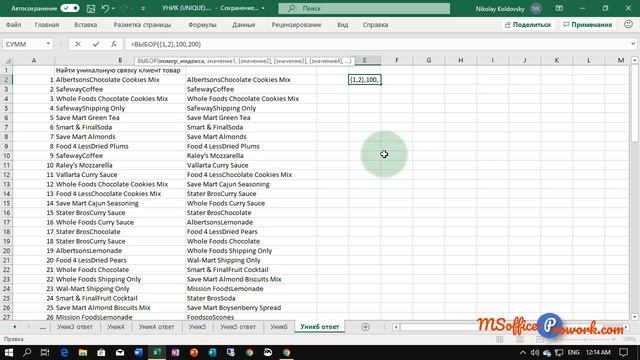Select column F header
Image resolution: width=640 pixels, height=360 pixels.
pyautogui.click(x=396, y=60)
